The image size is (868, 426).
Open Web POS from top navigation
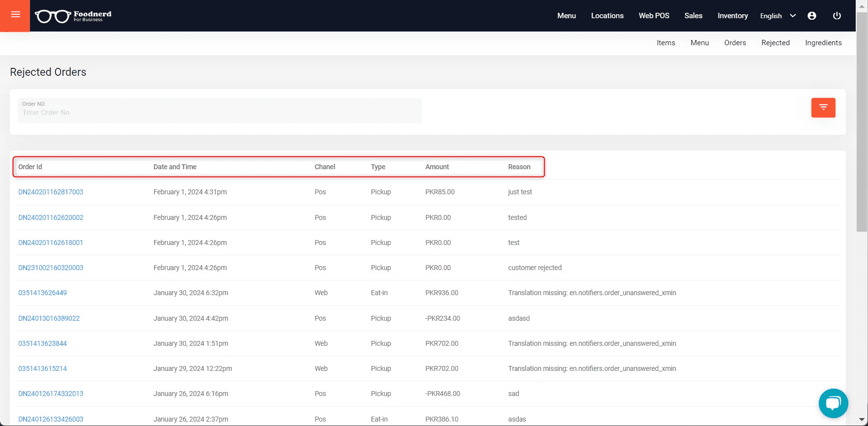[654, 16]
